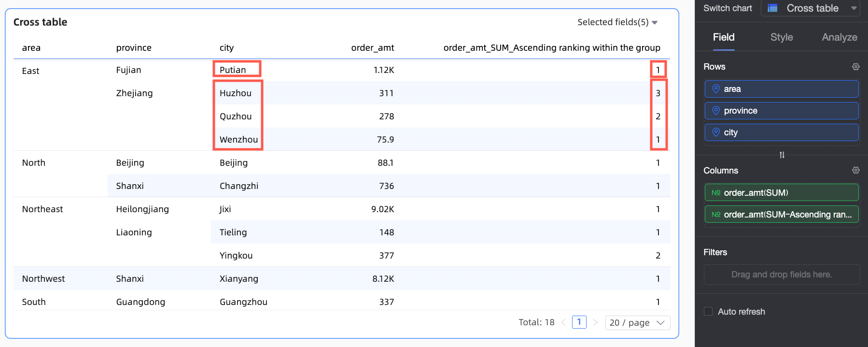868x347 pixels.
Task: Click the previous page arrow
Action: [563, 322]
